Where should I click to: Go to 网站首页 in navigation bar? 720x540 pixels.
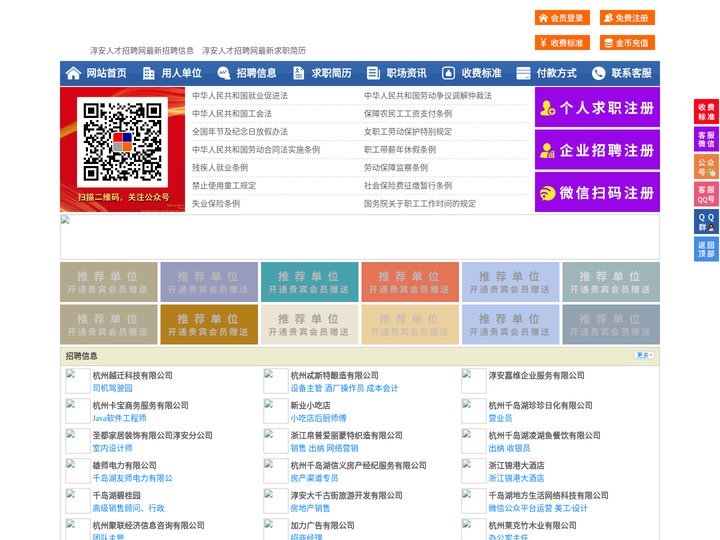click(x=106, y=73)
